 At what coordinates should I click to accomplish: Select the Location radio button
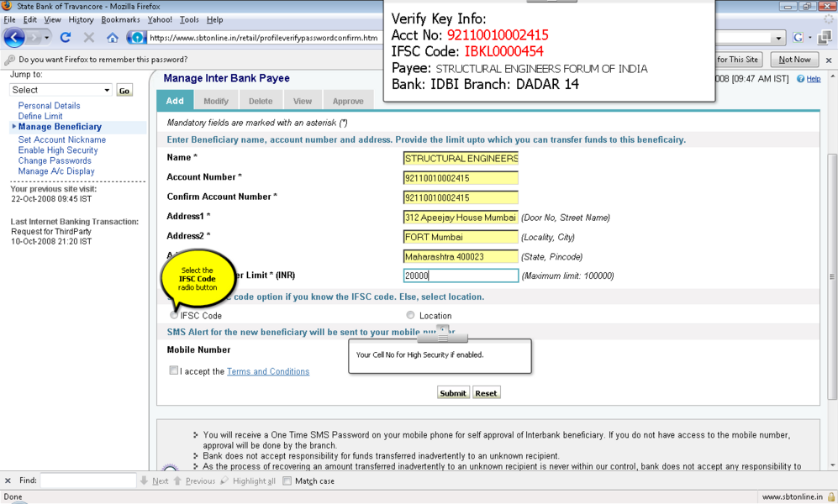tap(410, 316)
